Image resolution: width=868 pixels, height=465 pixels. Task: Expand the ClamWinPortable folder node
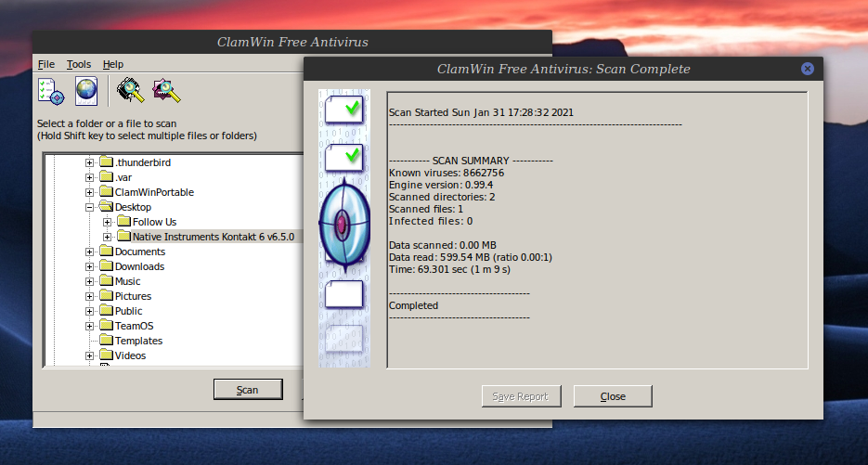point(89,193)
